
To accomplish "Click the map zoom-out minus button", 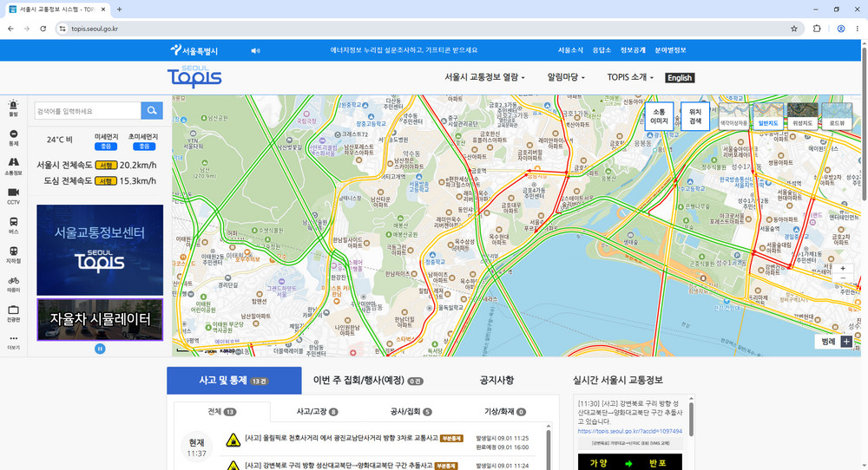I will click(843, 277).
